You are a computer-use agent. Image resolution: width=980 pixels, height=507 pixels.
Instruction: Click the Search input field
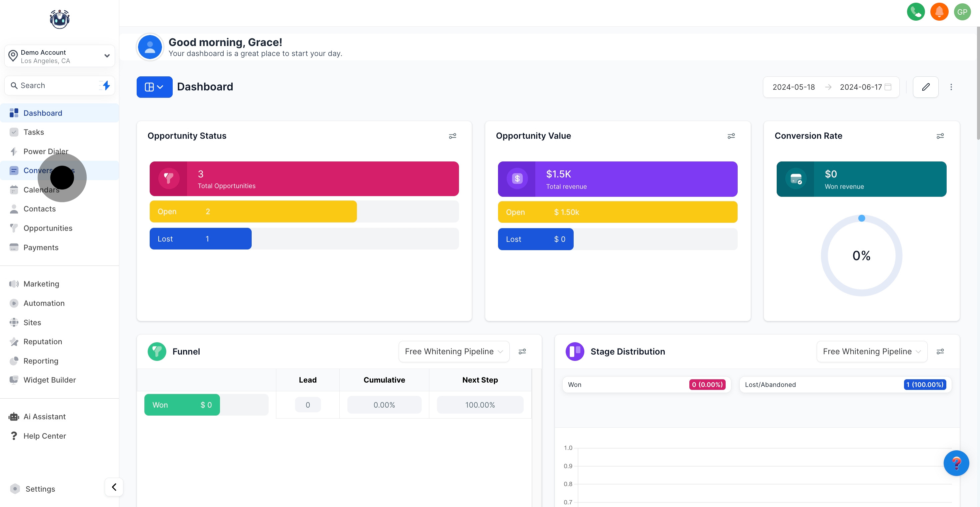tap(53, 85)
